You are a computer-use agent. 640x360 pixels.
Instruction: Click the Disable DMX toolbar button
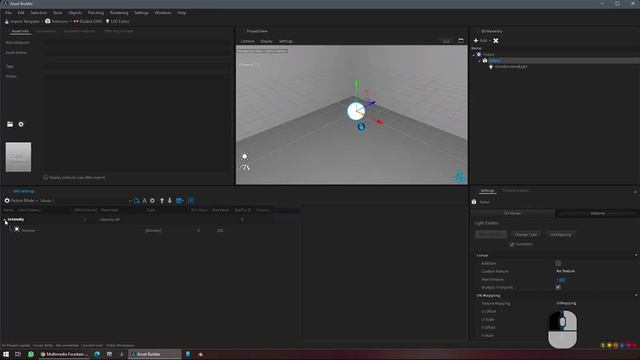87,21
